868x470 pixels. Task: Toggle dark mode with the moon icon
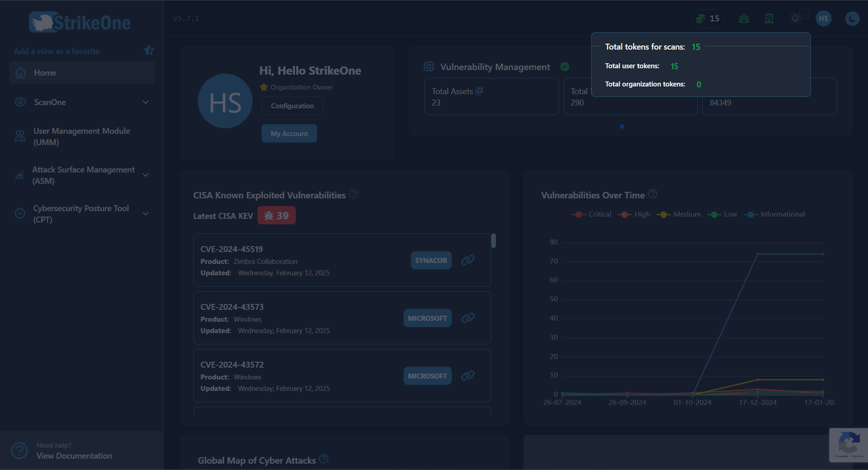(852, 18)
